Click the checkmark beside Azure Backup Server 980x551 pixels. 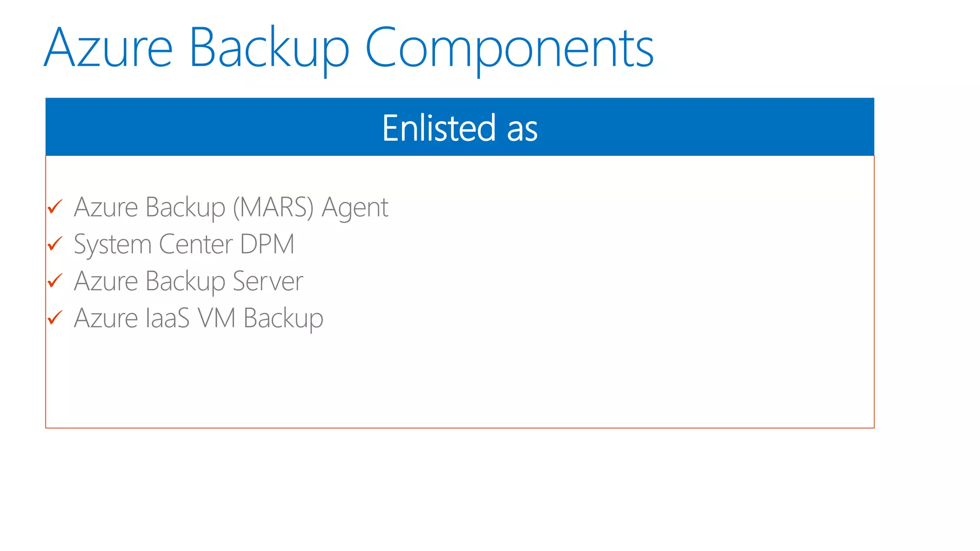(x=55, y=281)
